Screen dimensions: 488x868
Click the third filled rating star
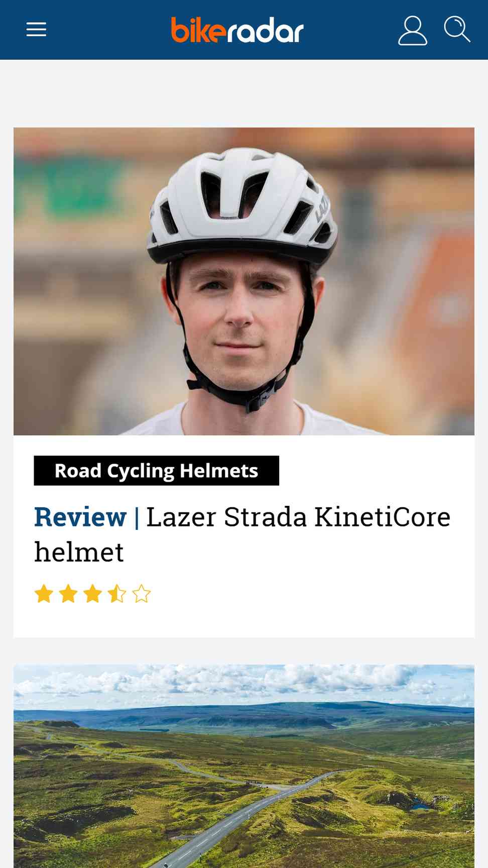[x=92, y=594]
